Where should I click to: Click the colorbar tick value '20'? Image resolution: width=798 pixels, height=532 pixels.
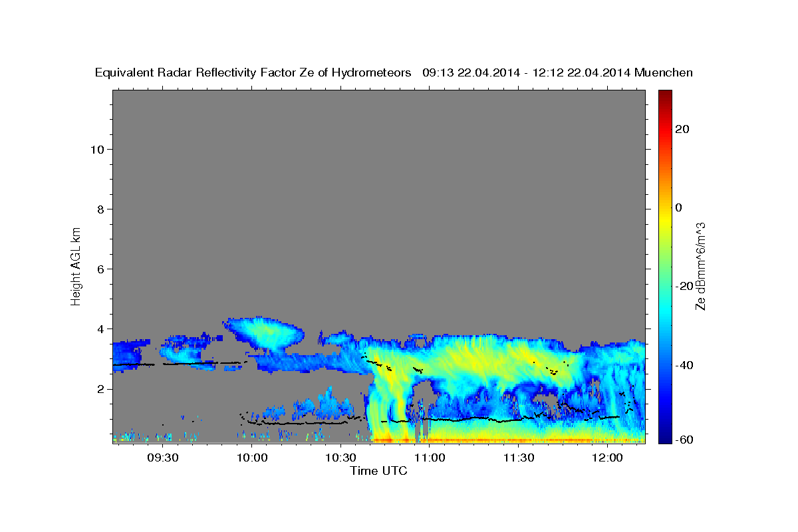(683, 129)
